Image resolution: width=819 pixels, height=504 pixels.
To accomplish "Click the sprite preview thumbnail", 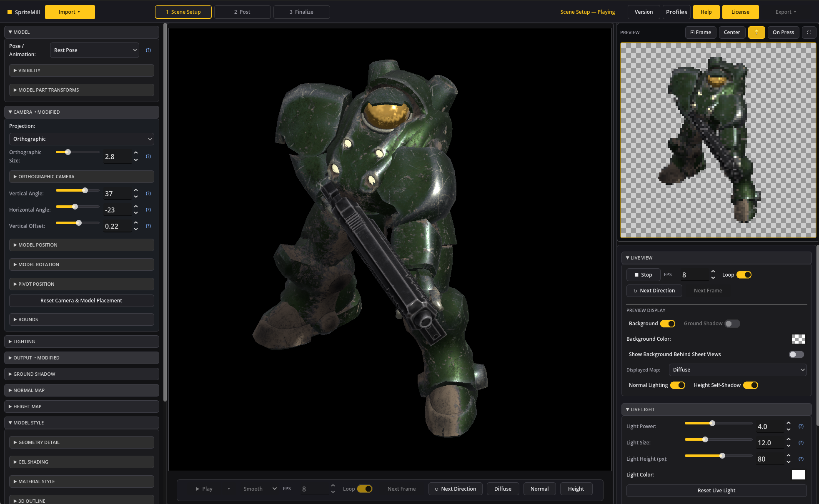I will (719, 140).
